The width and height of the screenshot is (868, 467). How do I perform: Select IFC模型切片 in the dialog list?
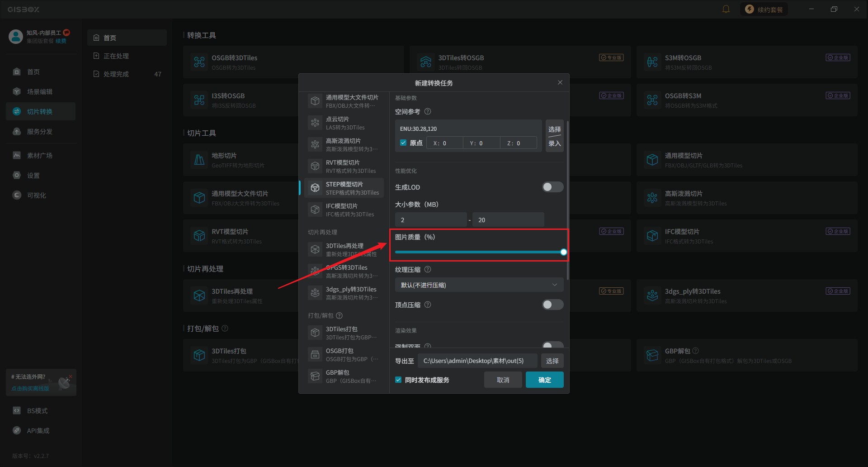click(344, 210)
